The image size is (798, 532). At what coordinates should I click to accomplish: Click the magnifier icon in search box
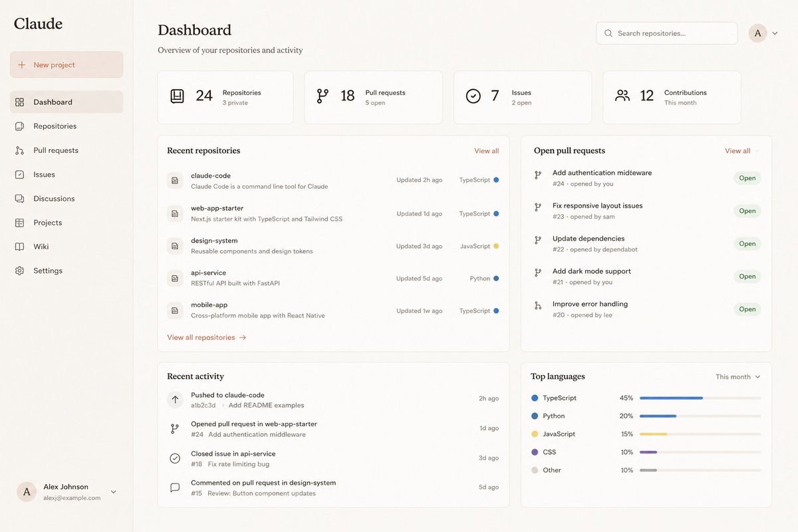[608, 33]
